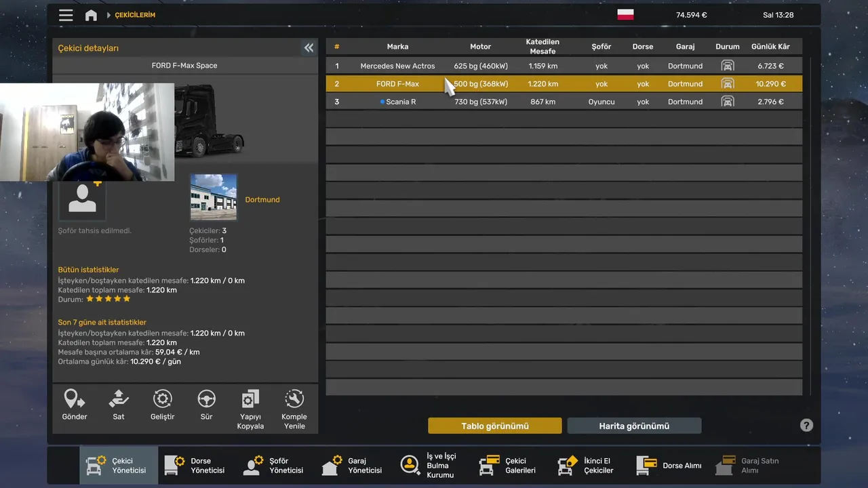Open the Dortmund garage thumbnail

point(214,197)
